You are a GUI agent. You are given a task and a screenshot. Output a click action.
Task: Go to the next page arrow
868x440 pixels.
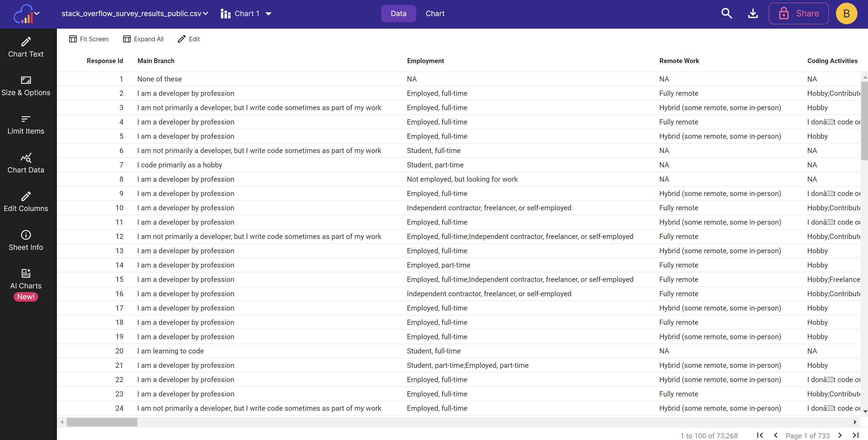(x=840, y=435)
